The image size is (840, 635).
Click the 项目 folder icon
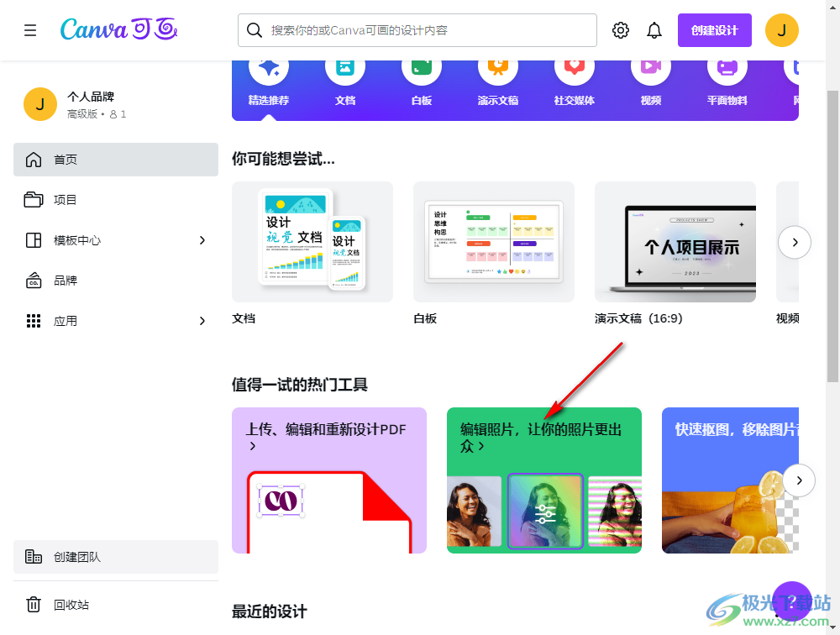[34, 199]
